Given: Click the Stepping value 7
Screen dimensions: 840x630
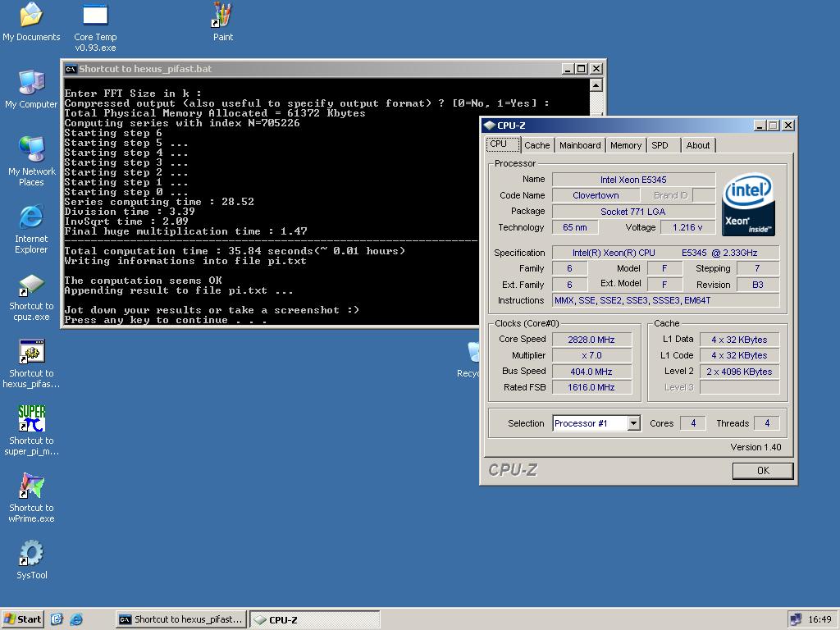Looking at the screenshot, I should [x=757, y=268].
